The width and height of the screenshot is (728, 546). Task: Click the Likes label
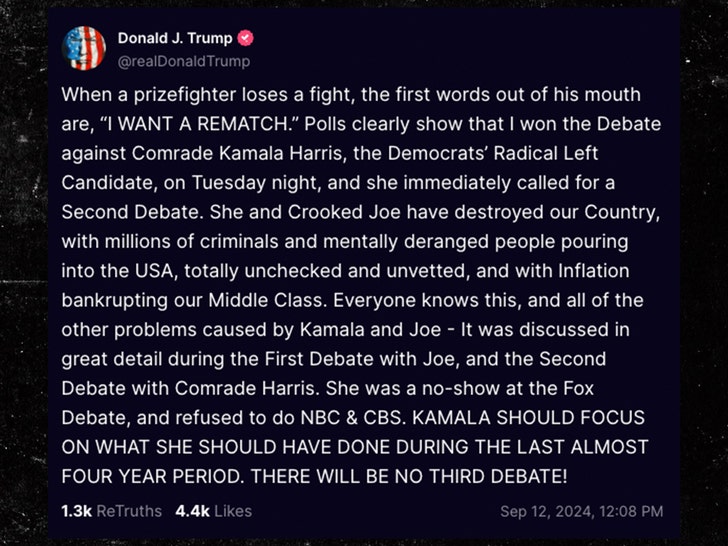(x=230, y=511)
